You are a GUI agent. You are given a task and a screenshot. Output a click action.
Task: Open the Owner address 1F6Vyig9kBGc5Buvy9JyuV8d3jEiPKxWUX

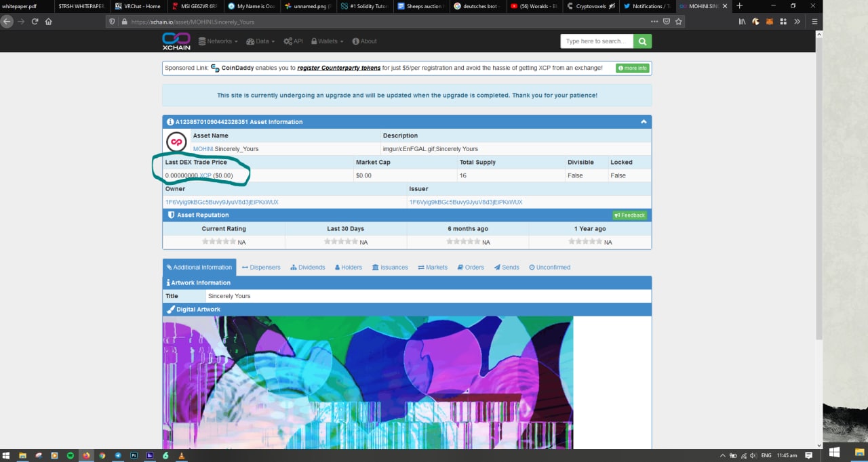(222, 202)
